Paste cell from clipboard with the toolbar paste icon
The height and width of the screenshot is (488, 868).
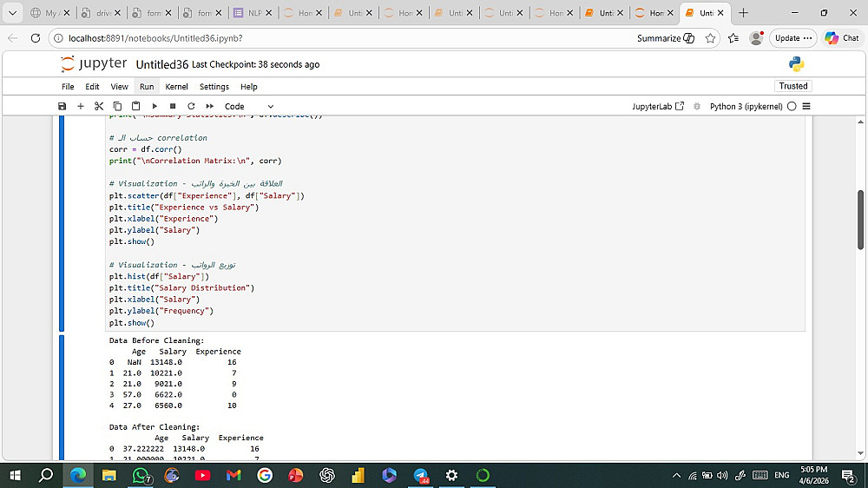135,106
